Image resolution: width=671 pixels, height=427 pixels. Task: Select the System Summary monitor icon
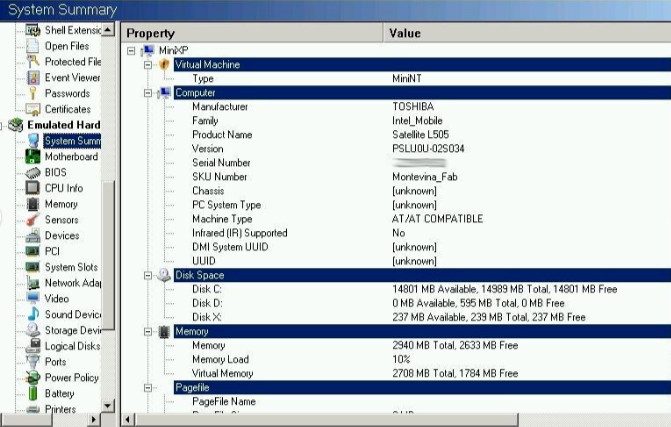pos(33,141)
